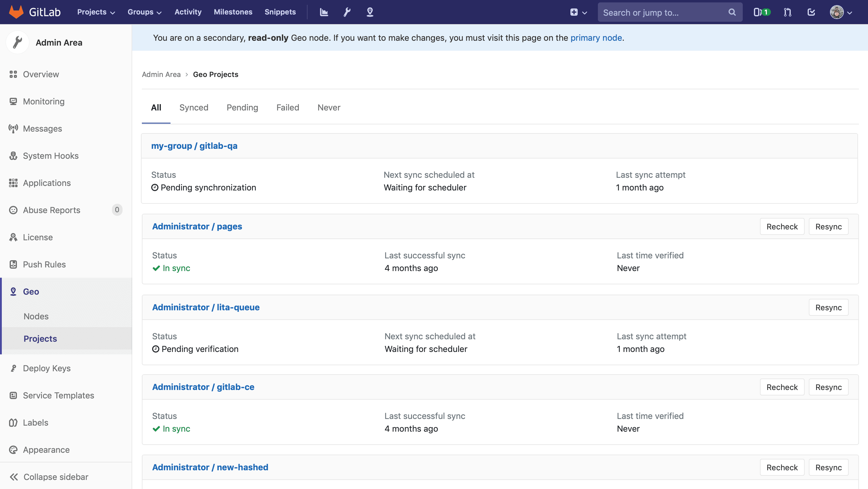Expand the Projects navbar dropdown
Image resolution: width=868 pixels, height=489 pixels.
click(95, 12)
